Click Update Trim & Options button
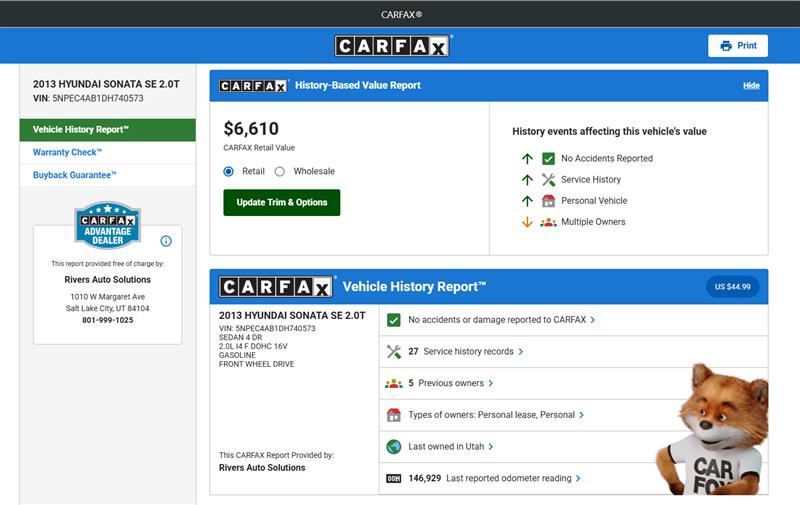Viewport: 800px width, 505px height. [282, 203]
